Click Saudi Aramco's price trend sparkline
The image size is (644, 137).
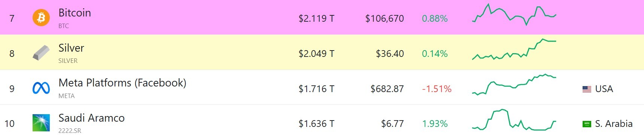[514, 120]
